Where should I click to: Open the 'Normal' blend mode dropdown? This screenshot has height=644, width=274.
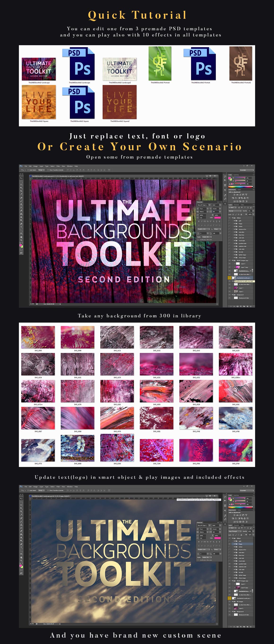pos(235,211)
